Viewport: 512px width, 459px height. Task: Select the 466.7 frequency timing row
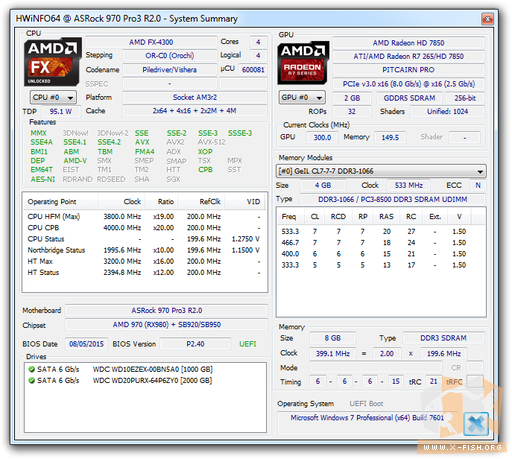(x=381, y=243)
